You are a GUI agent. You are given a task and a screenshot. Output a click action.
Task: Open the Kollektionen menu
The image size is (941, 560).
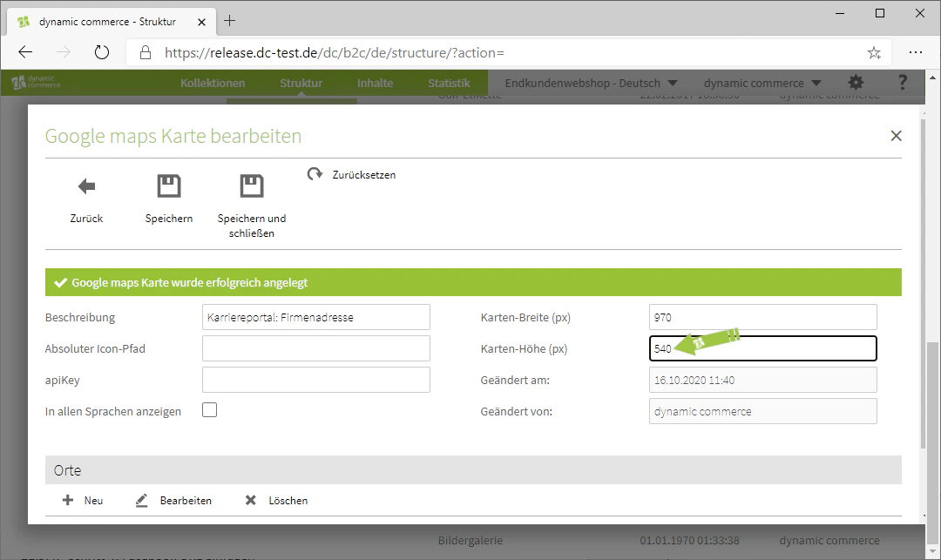(213, 84)
